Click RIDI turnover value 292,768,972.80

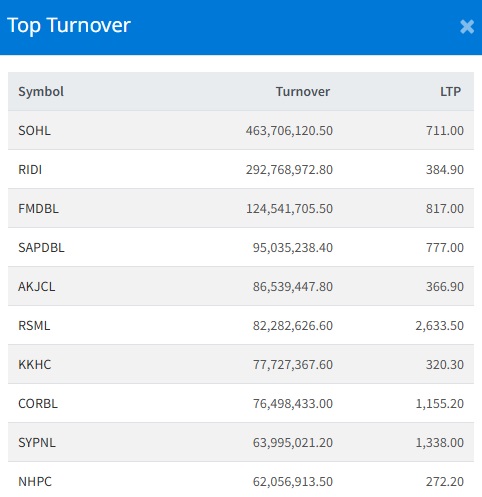click(289, 170)
